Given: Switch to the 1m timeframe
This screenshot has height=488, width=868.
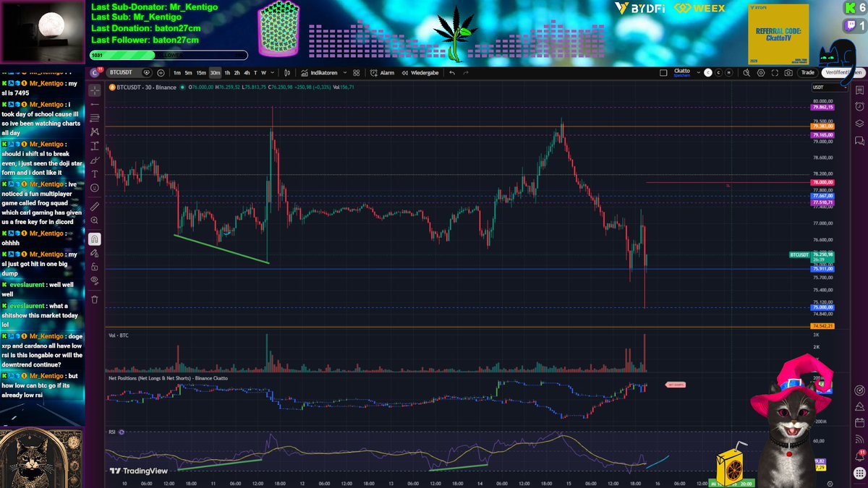Looking at the screenshot, I should [177, 72].
